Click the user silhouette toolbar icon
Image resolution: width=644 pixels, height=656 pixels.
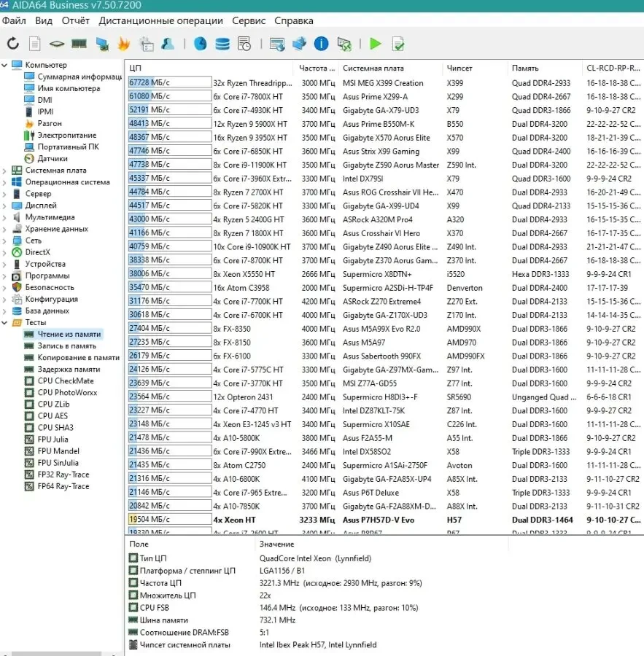168,44
